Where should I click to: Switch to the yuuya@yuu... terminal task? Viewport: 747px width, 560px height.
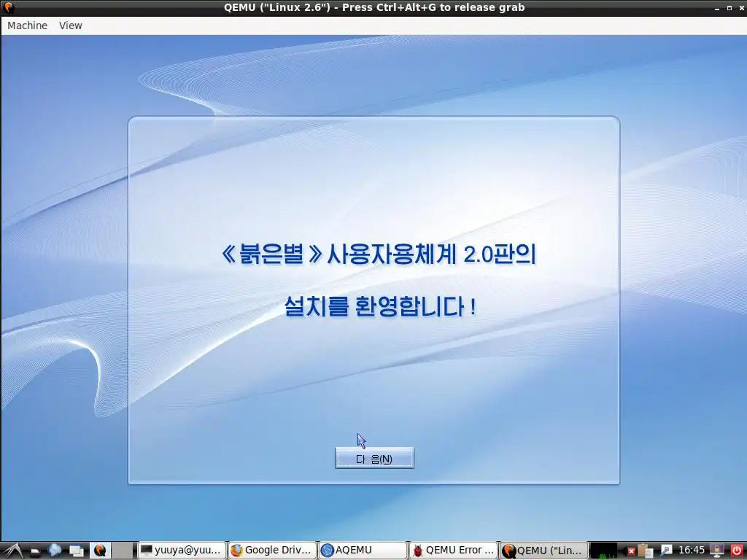click(182, 551)
